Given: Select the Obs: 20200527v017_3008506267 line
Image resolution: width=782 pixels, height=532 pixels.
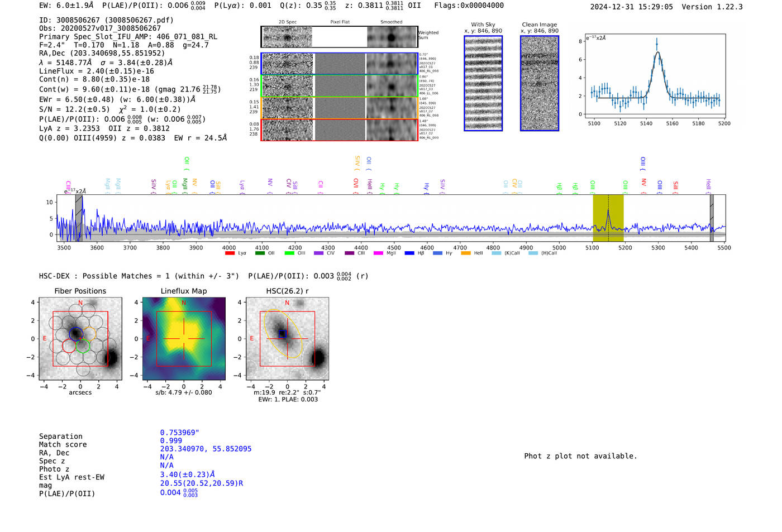Looking at the screenshot, I should (x=100, y=28).
